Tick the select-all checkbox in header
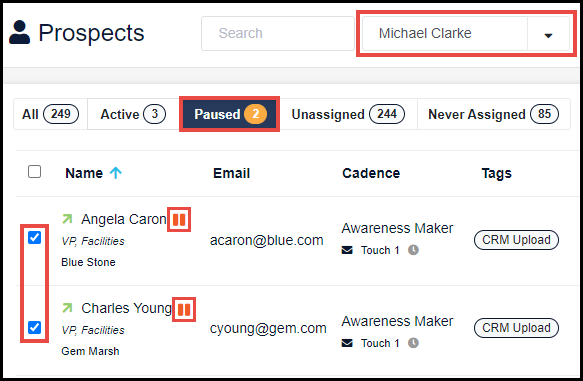583x381 pixels. tap(35, 172)
